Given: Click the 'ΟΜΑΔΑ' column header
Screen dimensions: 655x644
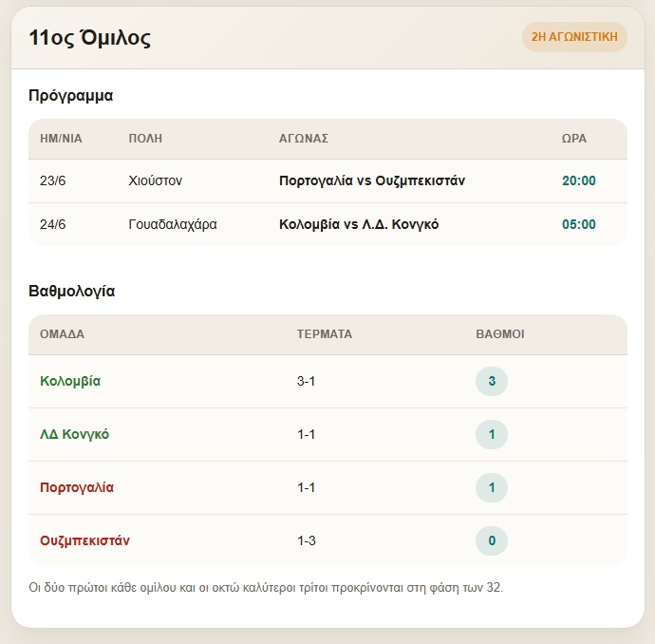Looking at the screenshot, I should [x=62, y=334].
